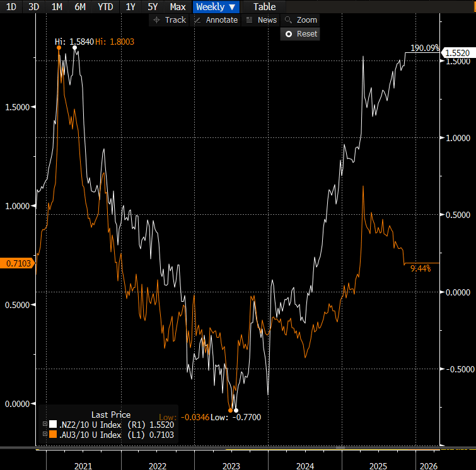Click the Zoom magnifier icon

point(288,20)
